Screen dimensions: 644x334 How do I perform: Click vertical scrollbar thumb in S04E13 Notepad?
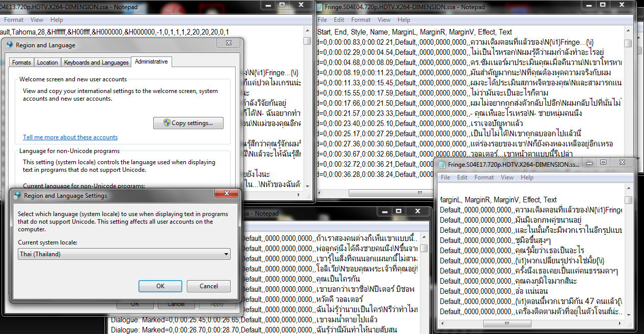(307, 41)
